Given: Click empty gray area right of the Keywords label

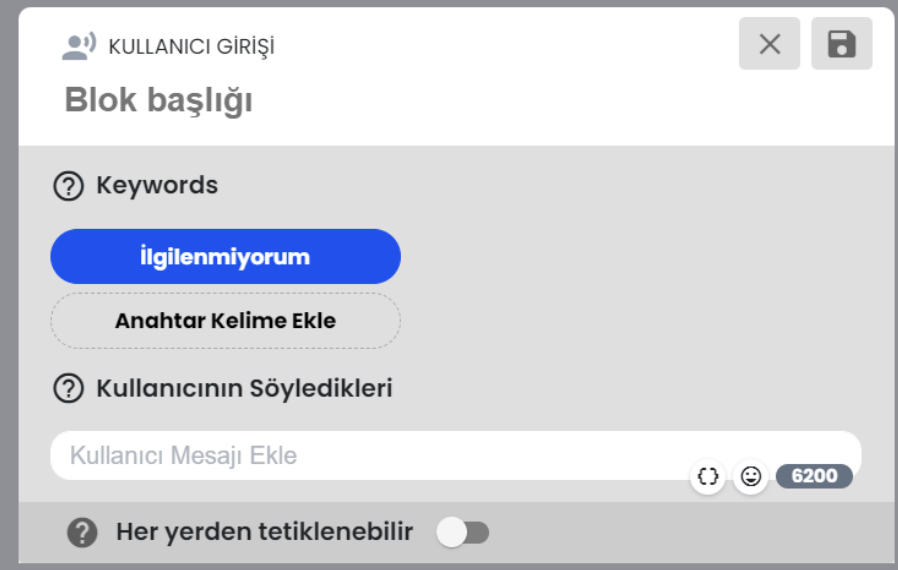Looking at the screenshot, I should coord(544,186).
